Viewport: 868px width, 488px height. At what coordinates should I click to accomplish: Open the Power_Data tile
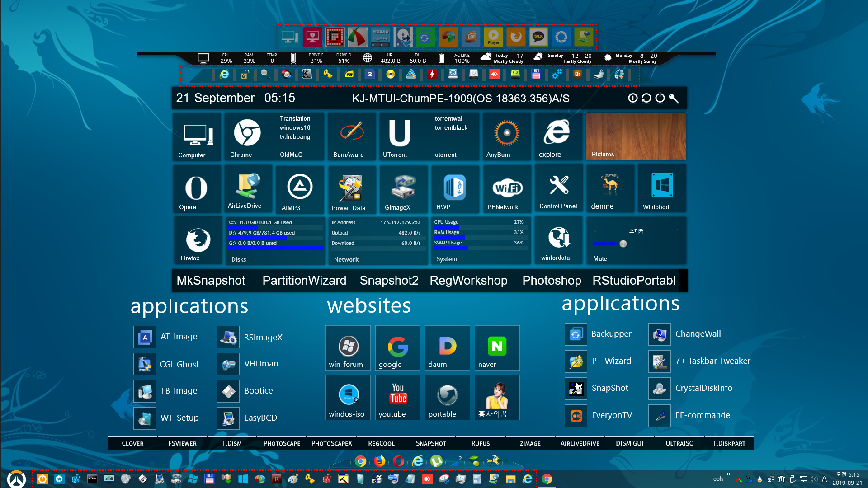click(x=352, y=189)
